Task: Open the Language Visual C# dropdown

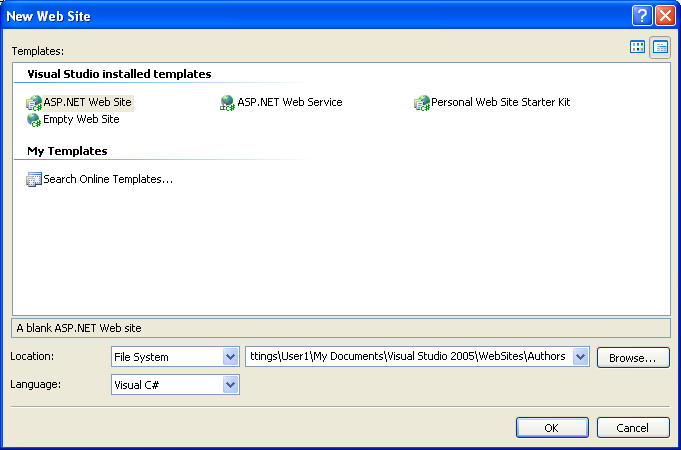Action: pyautogui.click(x=230, y=384)
